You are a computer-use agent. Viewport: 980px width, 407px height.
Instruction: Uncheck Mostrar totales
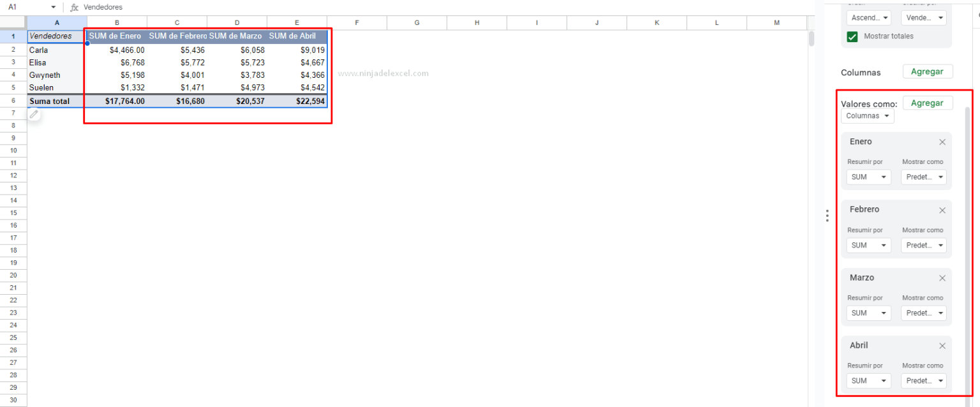coord(852,36)
